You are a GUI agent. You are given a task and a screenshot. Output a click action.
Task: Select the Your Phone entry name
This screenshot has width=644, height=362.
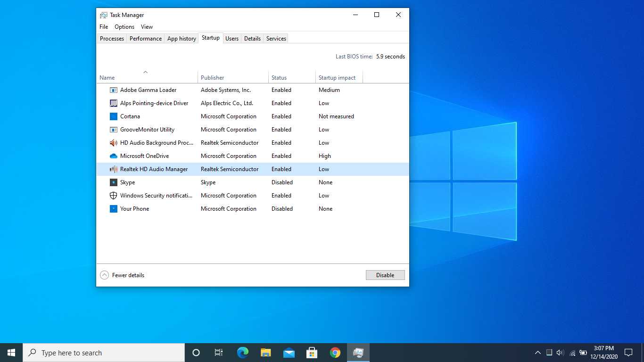coord(135,209)
